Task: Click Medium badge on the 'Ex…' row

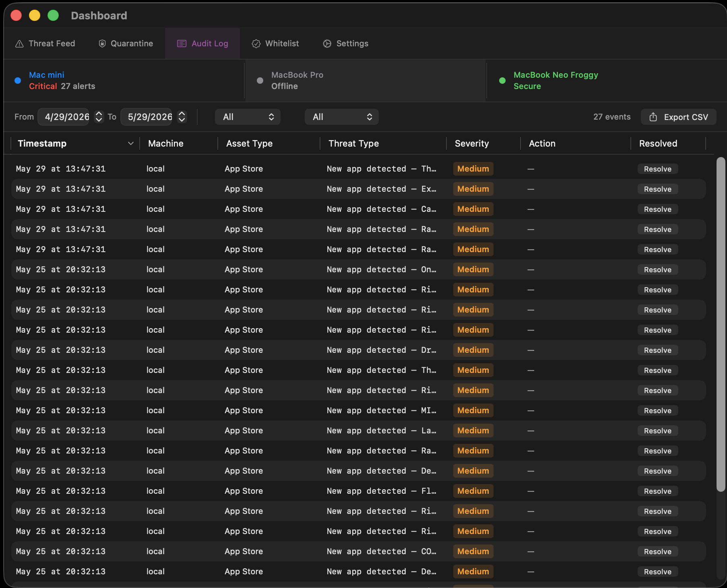Action: 473,189
